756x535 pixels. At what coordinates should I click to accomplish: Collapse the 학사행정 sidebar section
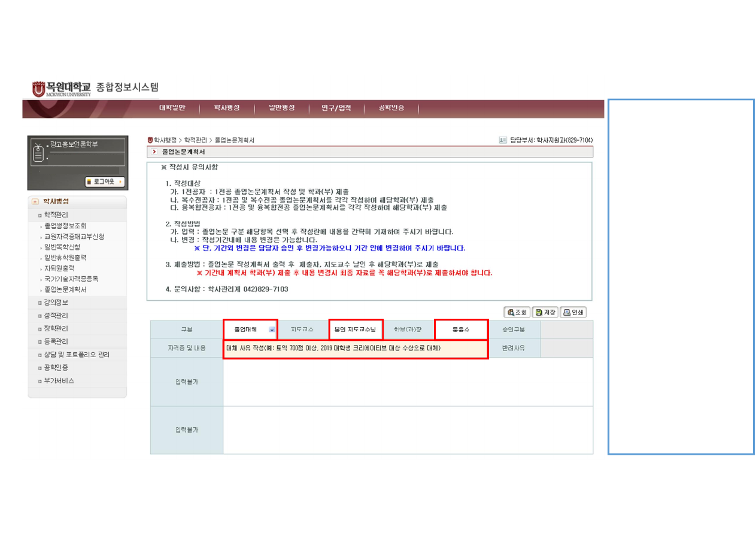tap(35, 201)
